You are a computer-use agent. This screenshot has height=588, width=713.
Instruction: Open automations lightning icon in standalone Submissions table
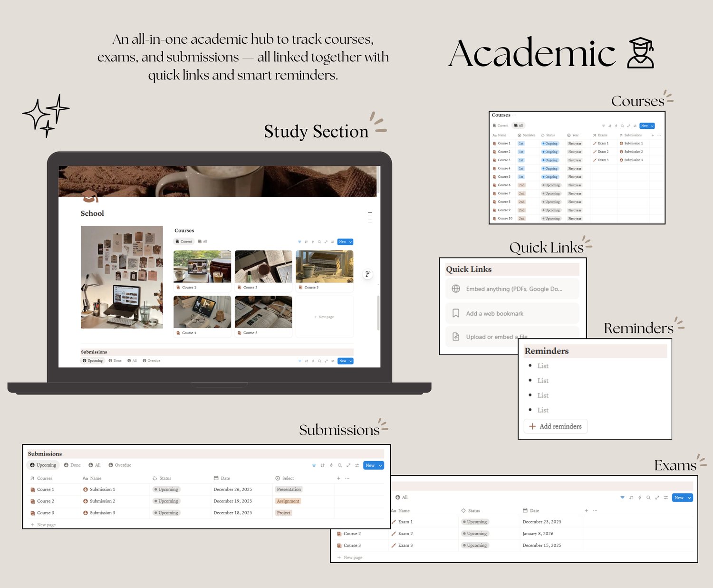click(331, 465)
